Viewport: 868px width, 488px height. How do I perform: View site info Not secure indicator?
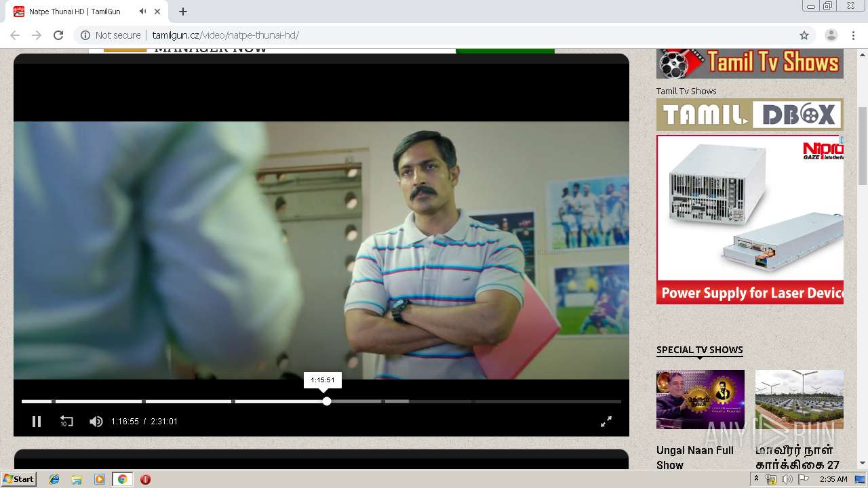pyautogui.click(x=111, y=35)
